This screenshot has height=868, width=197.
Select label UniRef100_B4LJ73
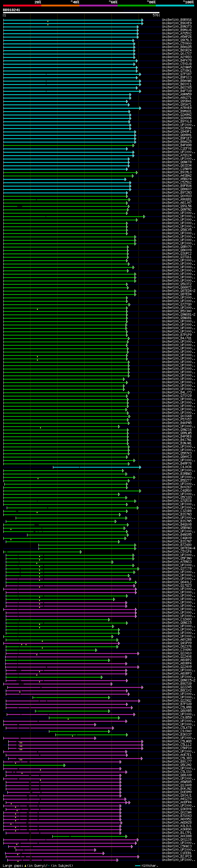177,393
